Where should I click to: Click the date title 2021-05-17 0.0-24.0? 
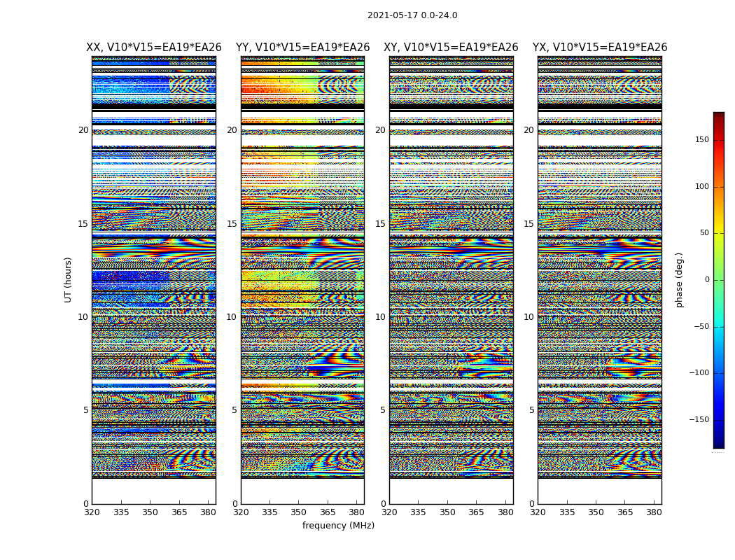(x=412, y=15)
